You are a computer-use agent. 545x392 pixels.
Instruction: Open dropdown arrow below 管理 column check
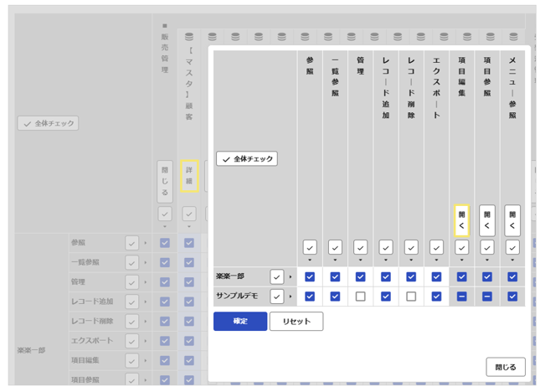[361, 260]
